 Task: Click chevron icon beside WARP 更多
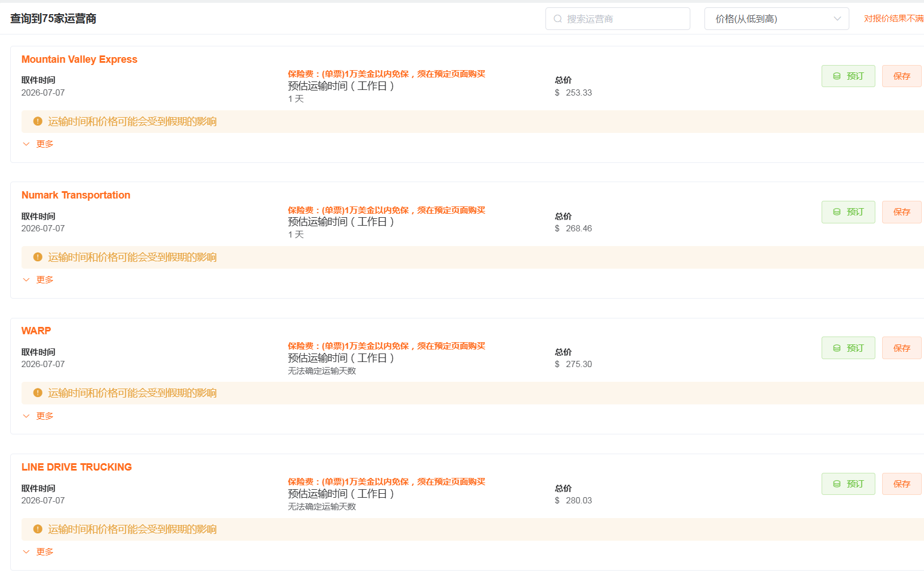(26, 416)
